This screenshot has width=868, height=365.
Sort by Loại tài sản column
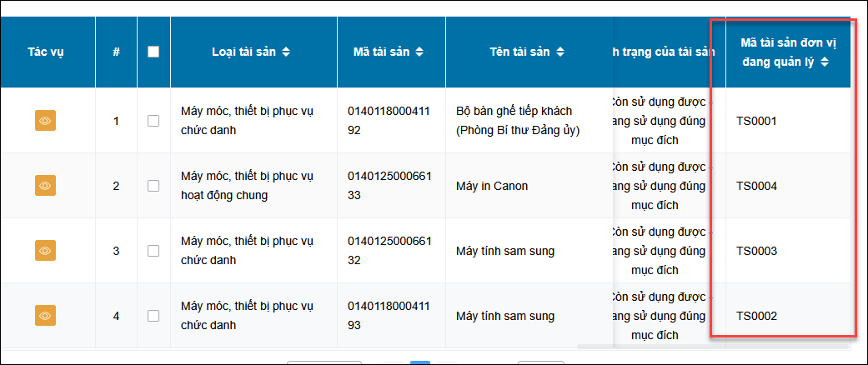click(x=286, y=52)
